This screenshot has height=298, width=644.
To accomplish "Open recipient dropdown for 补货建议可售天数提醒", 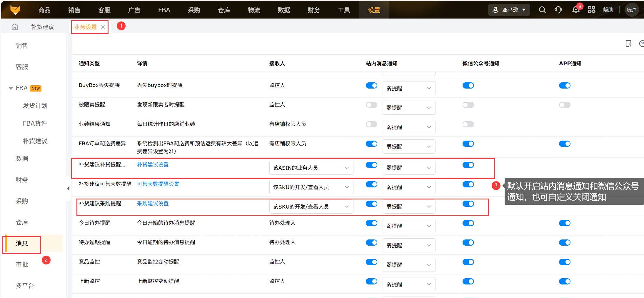I will tap(311, 187).
